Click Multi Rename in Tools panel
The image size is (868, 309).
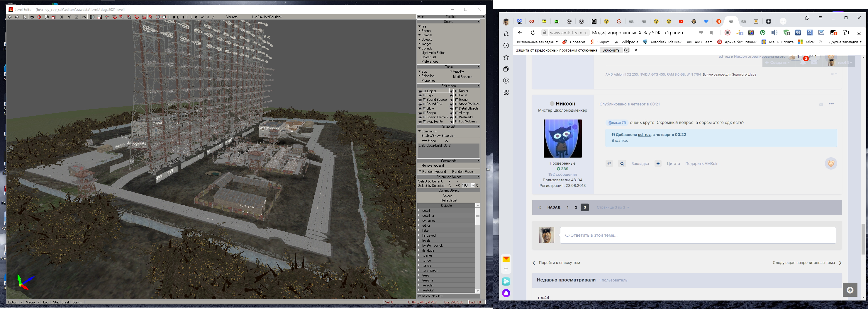click(x=463, y=77)
